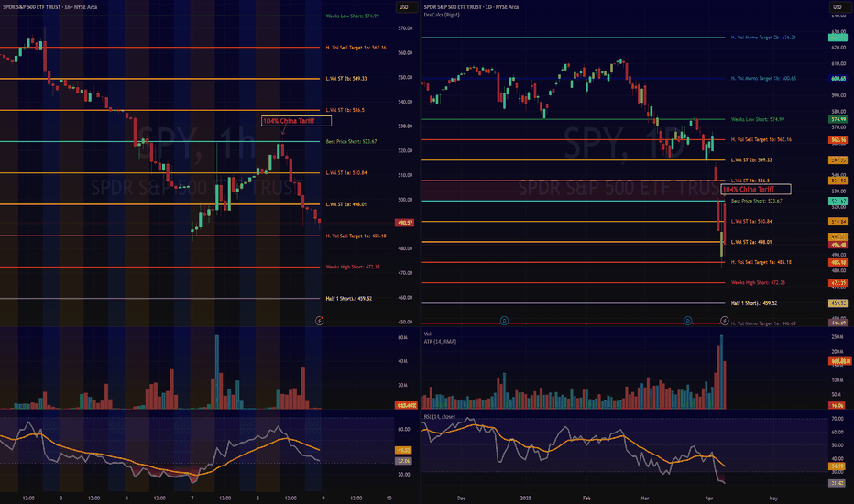Click 'H. Vol Sell Target 1b: 562.16' on the 1h chart
The width and height of the screenshot is (854, 504).
(356, 48)
